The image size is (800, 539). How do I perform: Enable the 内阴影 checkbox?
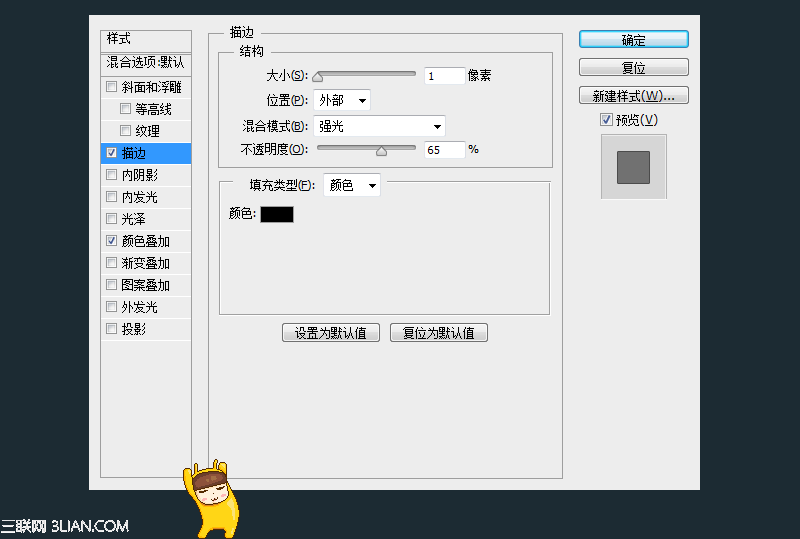(x=111, y=175)
